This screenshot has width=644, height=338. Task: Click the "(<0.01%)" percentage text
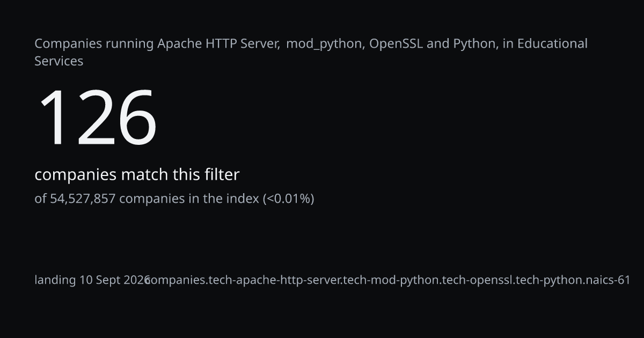click(x=288, y=199)
